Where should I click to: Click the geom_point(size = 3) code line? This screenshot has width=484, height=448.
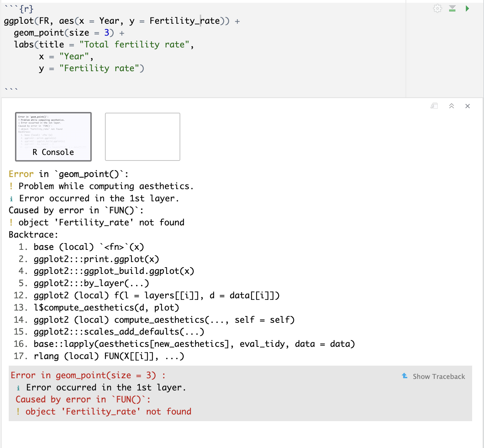tap(69, 33)
